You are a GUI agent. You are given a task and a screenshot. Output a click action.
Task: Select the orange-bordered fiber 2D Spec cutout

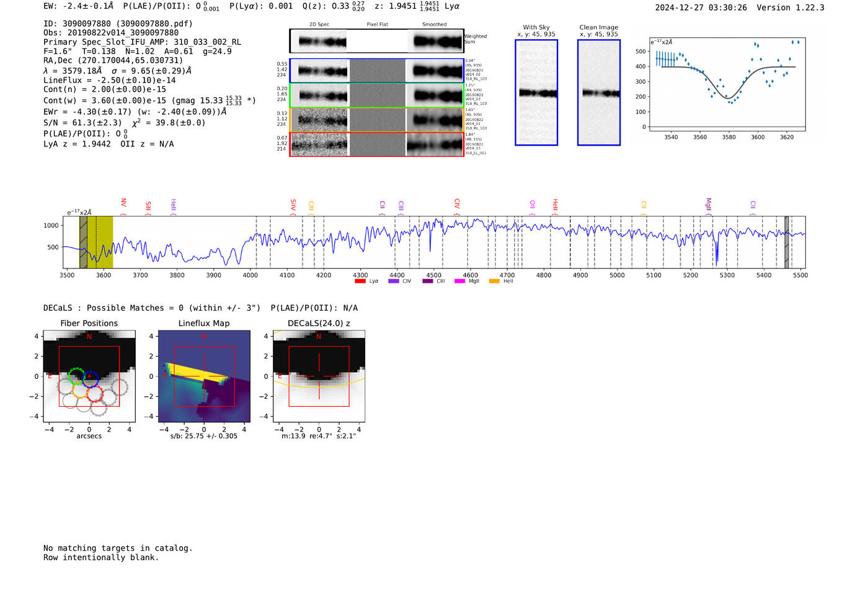point(319,120)
